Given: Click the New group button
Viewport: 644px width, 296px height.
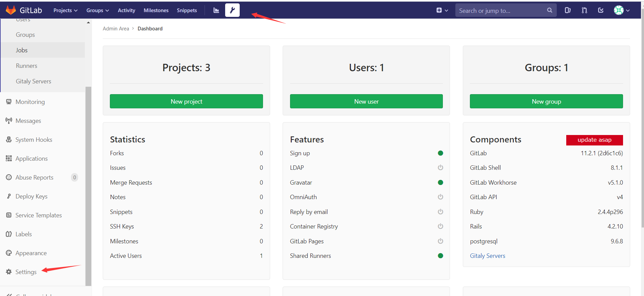Looking at the screenshot, I should 546,101.
